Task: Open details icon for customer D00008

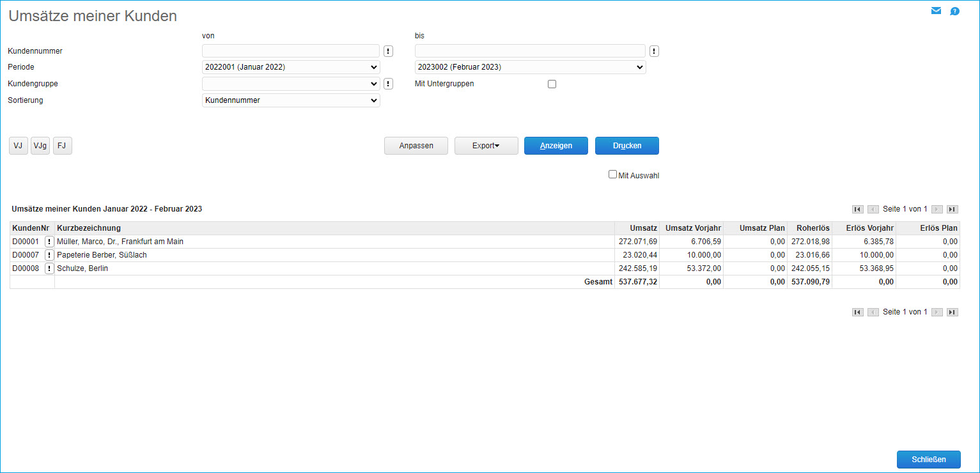Action: tap(49, 268)
